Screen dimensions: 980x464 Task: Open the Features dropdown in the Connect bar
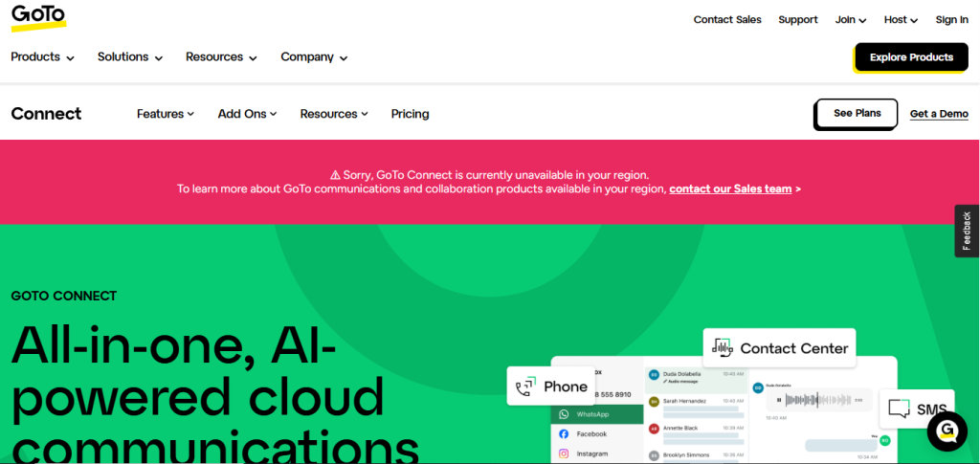[165, 114]
